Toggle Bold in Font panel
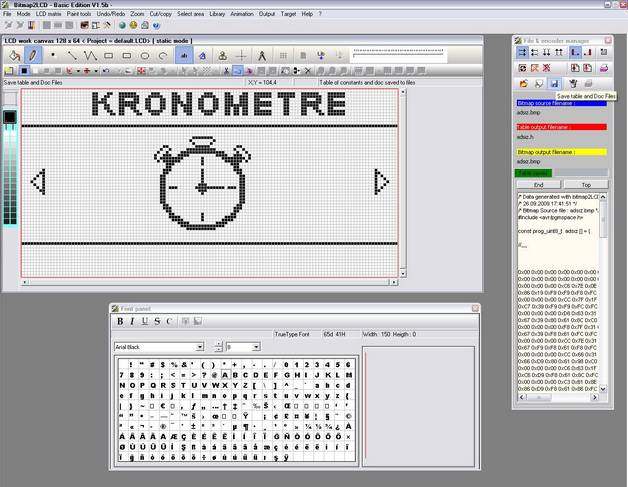The image size is (628, 487). click(120, 321)
